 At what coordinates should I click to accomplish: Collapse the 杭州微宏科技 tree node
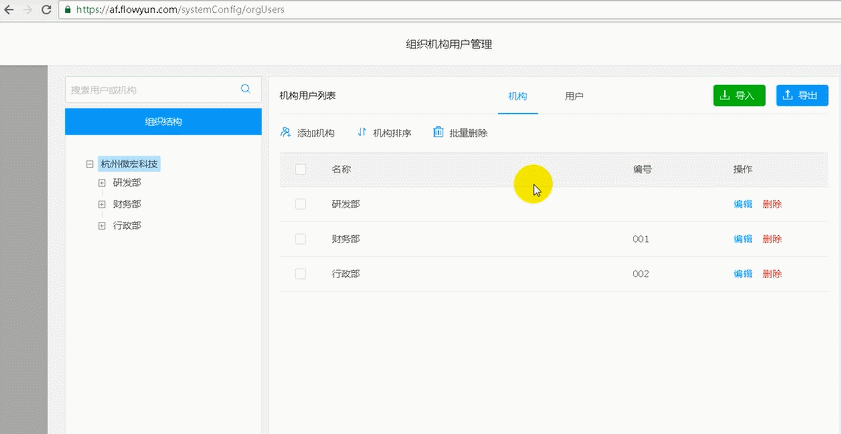pos(90,164)
